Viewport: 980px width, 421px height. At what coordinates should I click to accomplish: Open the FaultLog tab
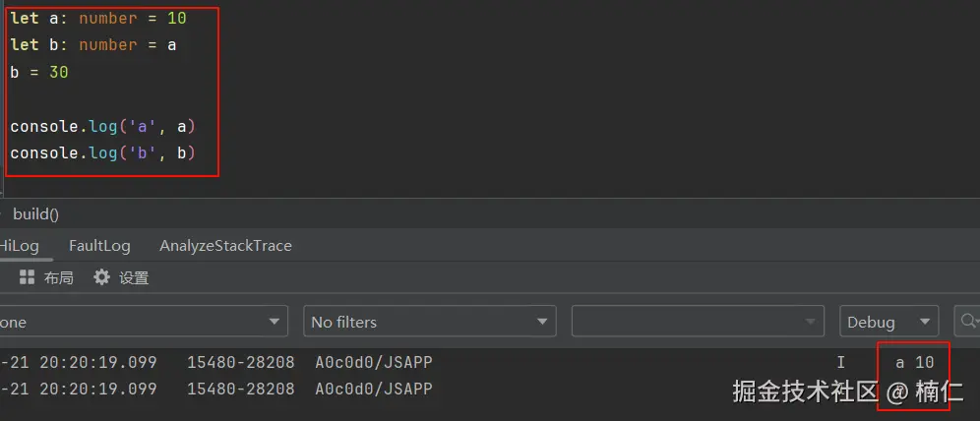tap(99, 245)
